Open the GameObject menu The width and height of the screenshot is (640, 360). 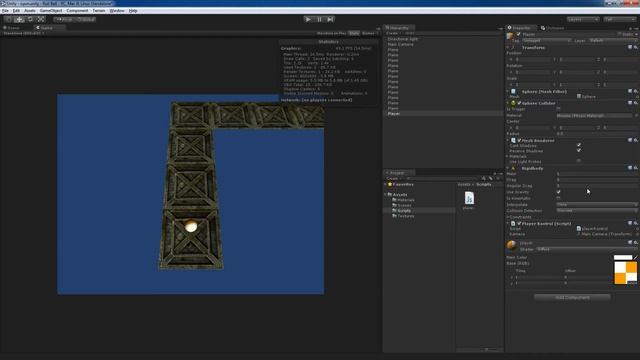51,11
